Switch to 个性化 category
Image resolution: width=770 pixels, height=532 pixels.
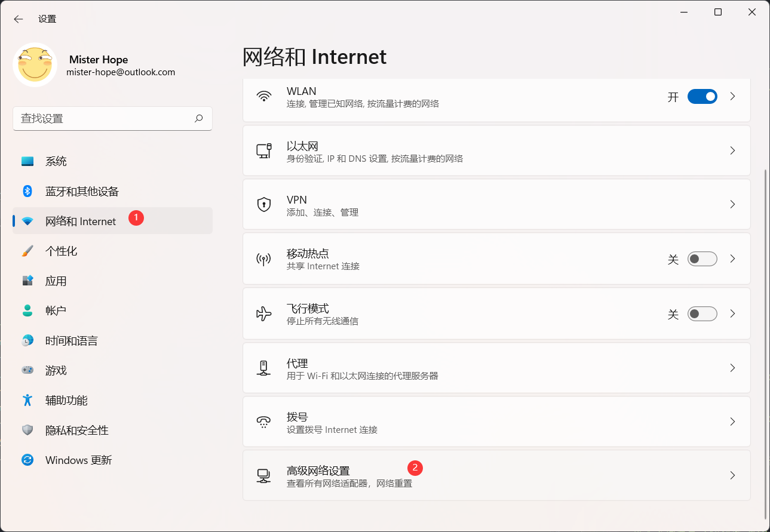point(112,251)
